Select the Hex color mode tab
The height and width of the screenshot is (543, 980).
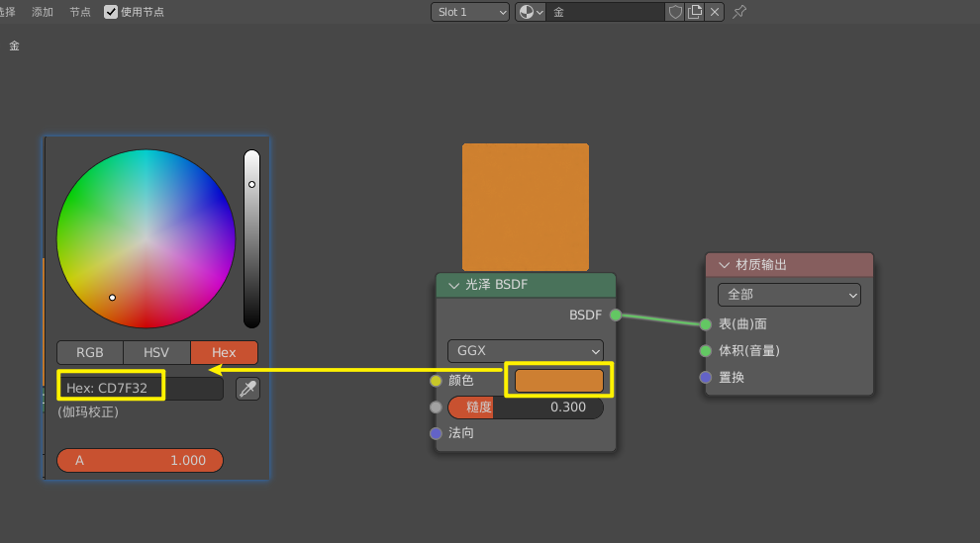[224, 352]
